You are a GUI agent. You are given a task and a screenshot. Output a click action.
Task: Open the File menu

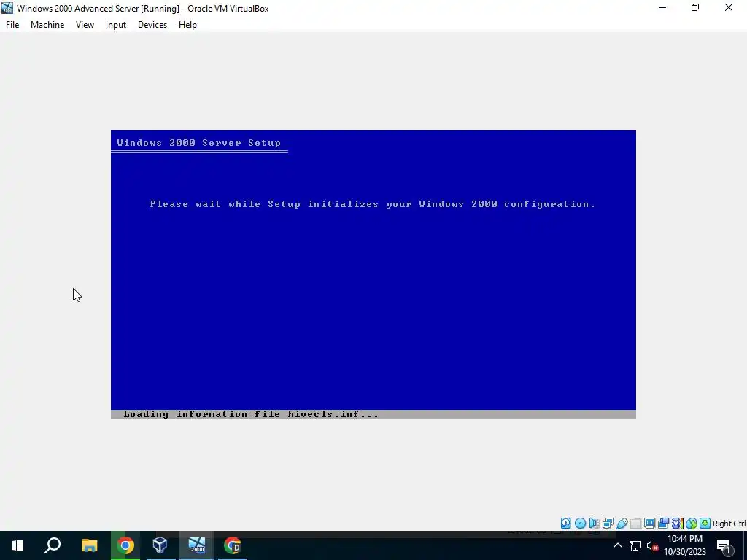12,25
